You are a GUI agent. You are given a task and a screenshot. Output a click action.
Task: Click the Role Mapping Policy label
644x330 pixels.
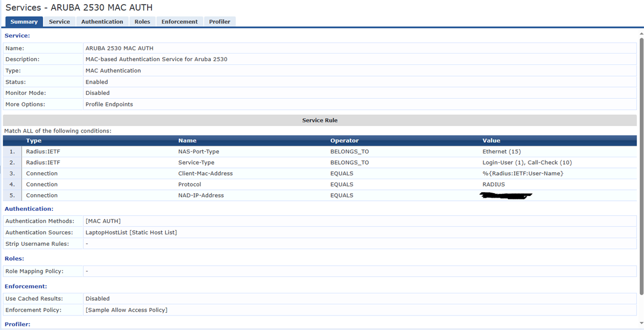[34, 271]
